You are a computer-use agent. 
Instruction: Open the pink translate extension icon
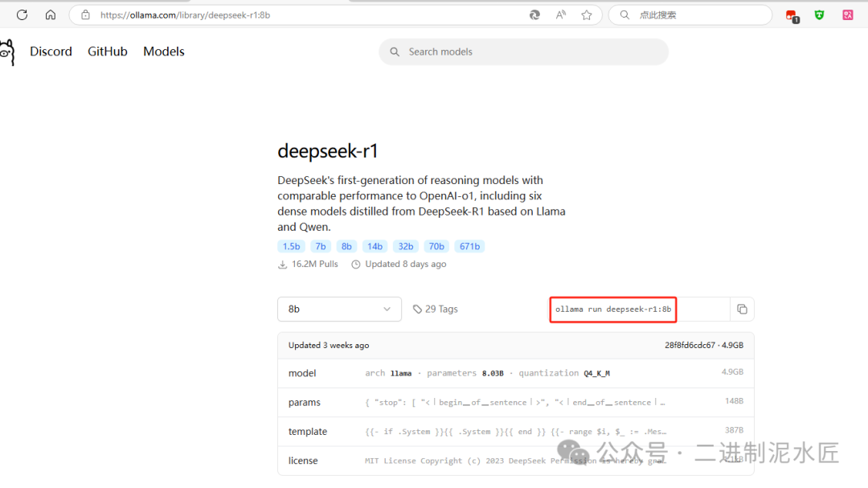pyautogui.click(x=848, y=15)
